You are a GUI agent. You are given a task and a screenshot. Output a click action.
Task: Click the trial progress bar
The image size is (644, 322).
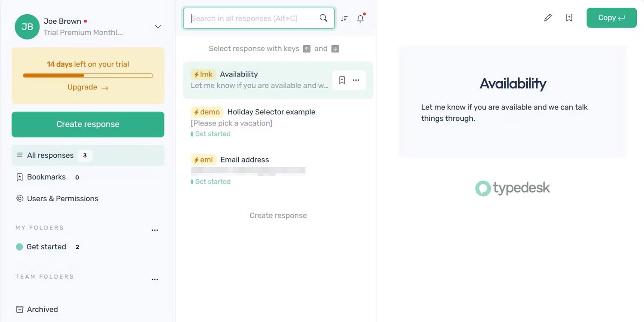88,75
